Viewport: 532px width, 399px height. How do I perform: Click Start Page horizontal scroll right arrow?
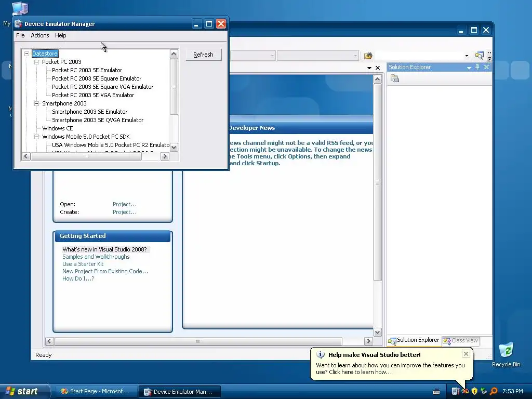(368, 341)
